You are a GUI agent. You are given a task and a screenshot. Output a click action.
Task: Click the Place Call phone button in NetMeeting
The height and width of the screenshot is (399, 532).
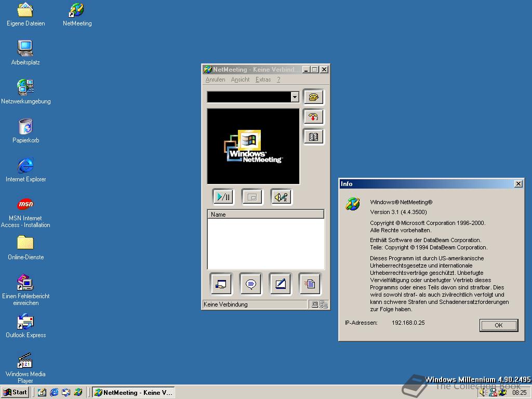pyautogui.click(x=313, y=97)
